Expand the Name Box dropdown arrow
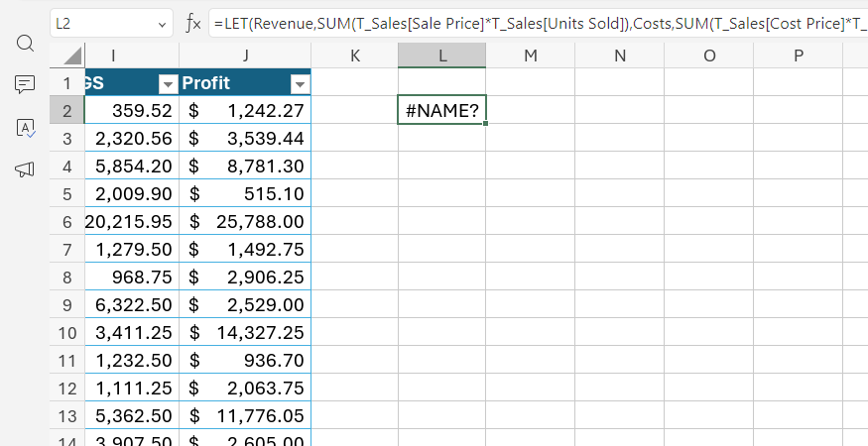This screenshot has height=446, width=868. click(x=162, y=25)
